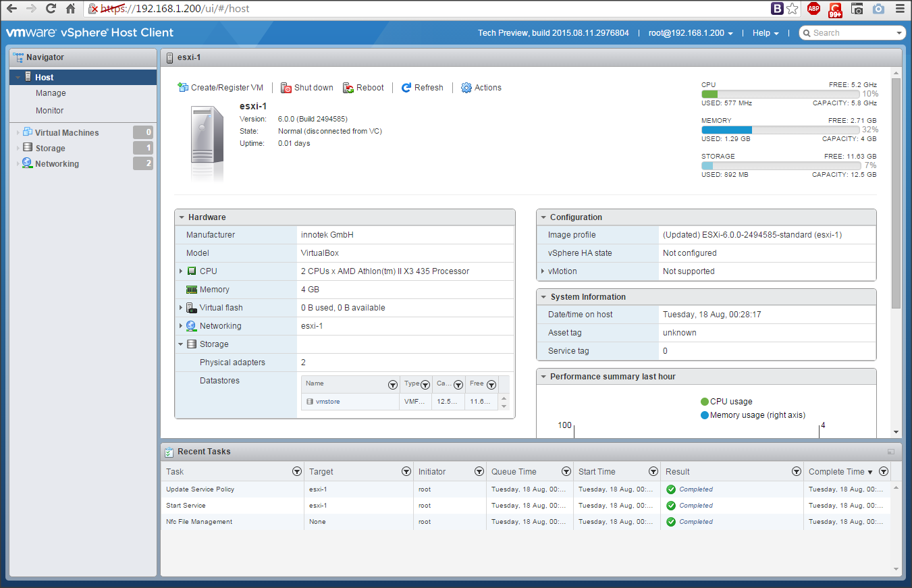Minimize the Recent Tasks panel
Image resolution: width=912 pixels, height=588 pixels.
point(890,452)
